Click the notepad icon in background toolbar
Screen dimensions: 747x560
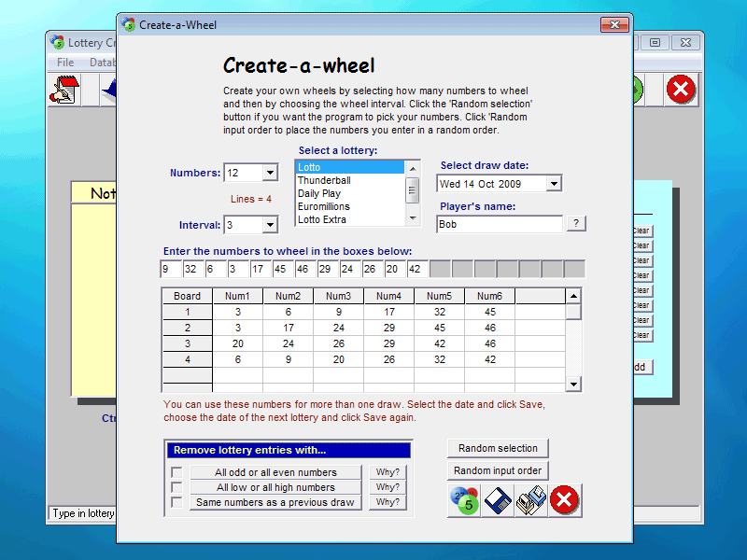[x=65, y=91]
